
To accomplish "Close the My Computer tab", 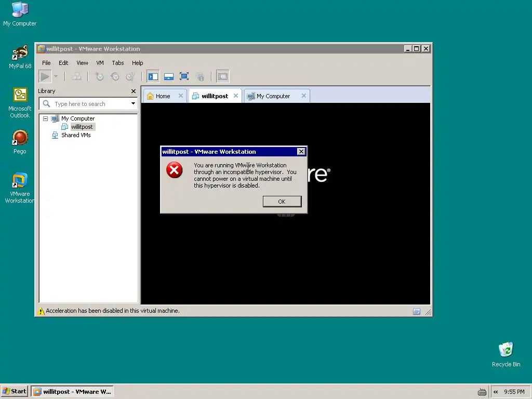I will 303,96.
